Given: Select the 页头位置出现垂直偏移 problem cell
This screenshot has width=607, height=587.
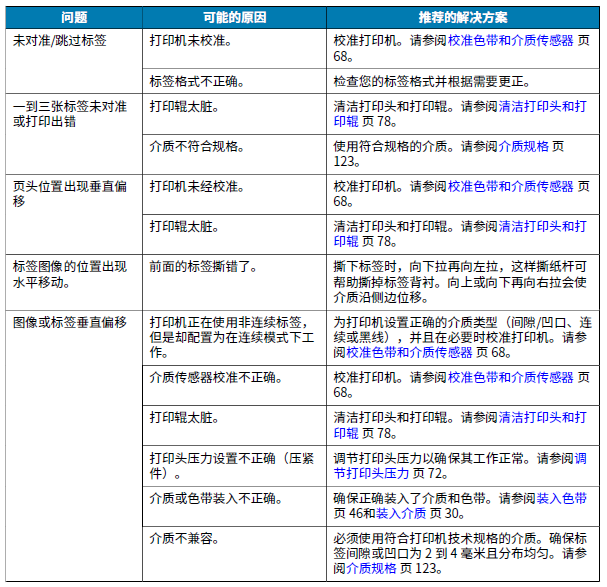Looking at the screenshot, I should pyautogui.click(x=74, y=215).
